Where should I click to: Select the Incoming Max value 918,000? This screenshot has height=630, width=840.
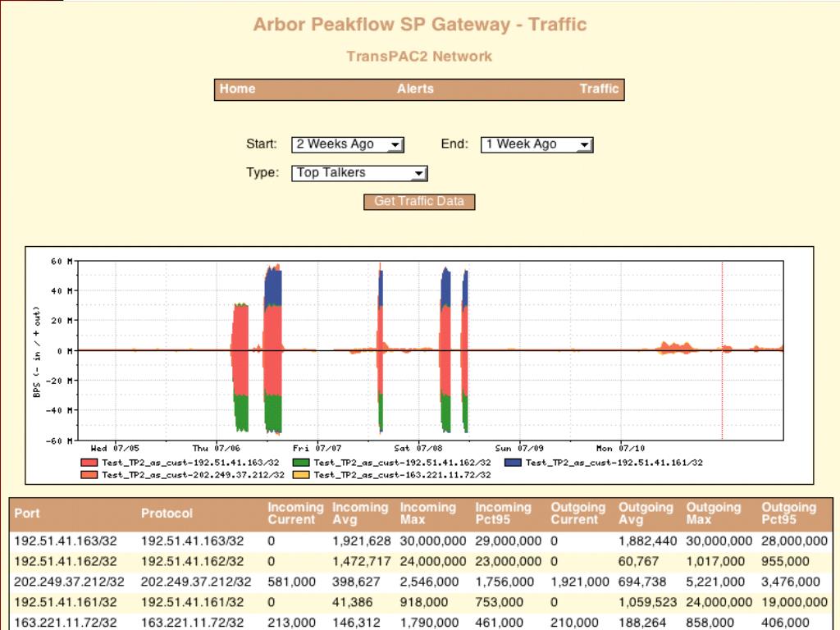point(424,602)
